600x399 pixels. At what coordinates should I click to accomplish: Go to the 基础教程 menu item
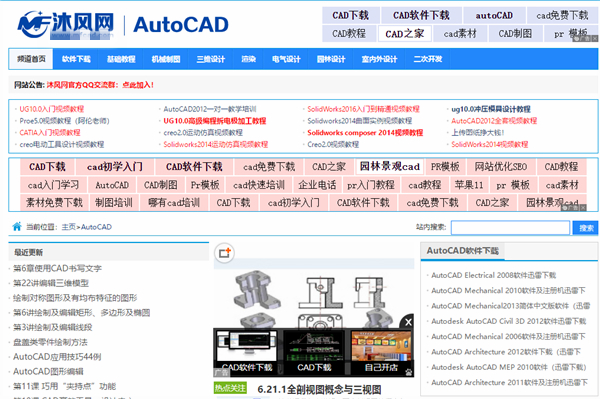(x=121, y=59)
